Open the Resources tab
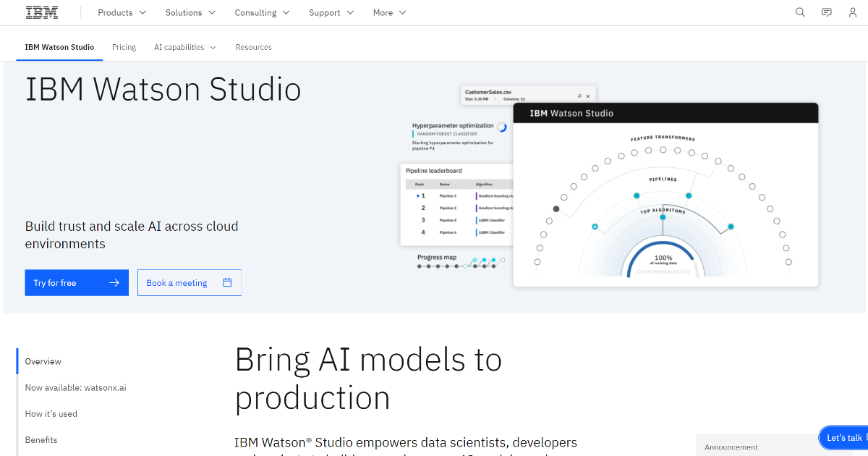The image size is (868, 456). point(253,46)
